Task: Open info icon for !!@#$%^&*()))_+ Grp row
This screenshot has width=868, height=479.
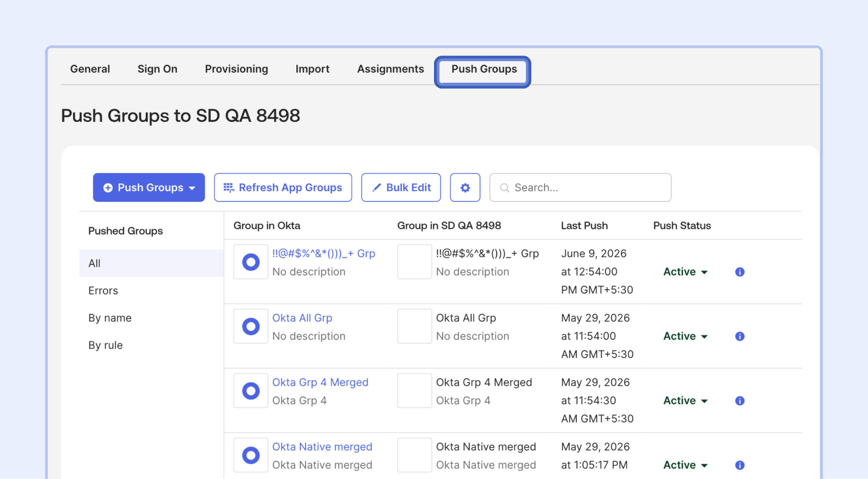Action: tap(740, 272)
